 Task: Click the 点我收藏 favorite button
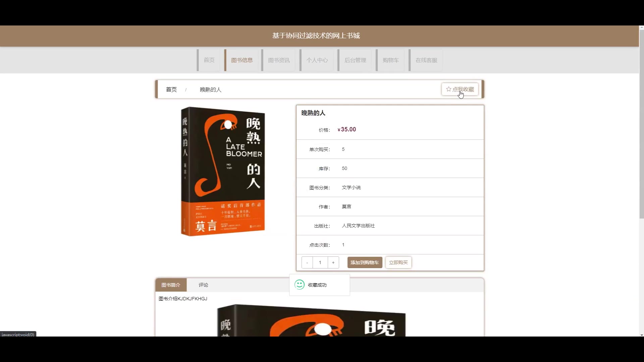(x=460, y=89)
